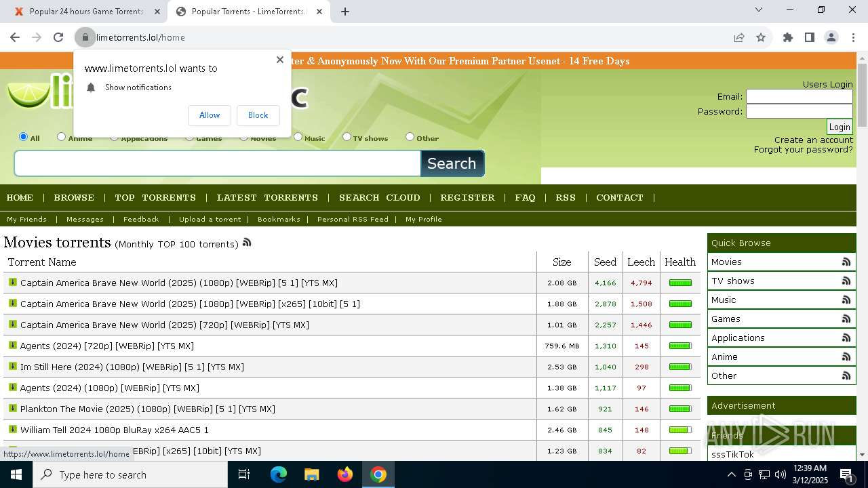Viewport: 868px width, 488px height.
Task: Open TV shows in Quick Browse
Action: point(733,281)
